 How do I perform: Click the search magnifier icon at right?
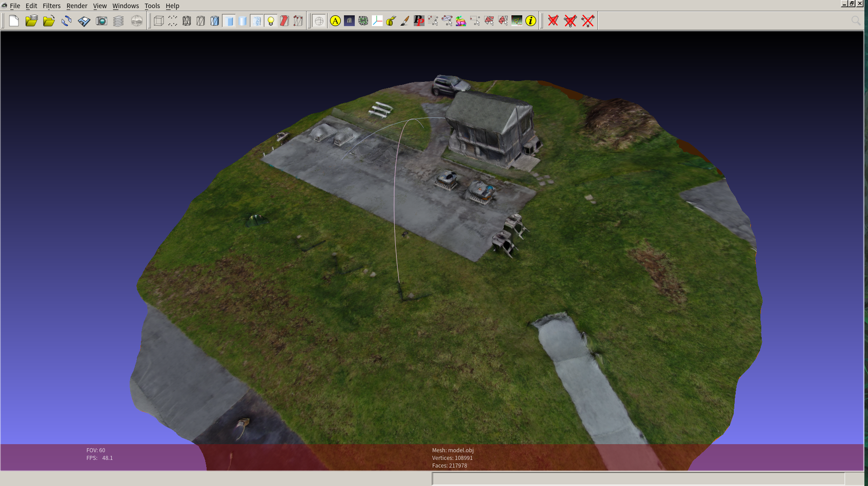(855, 21)
